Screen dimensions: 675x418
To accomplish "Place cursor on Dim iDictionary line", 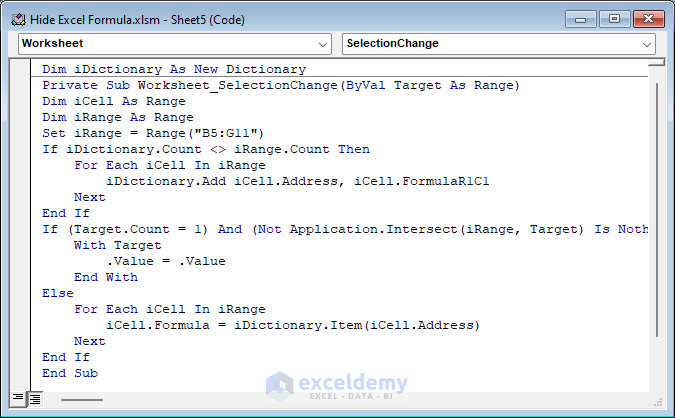I will [173, 69].
